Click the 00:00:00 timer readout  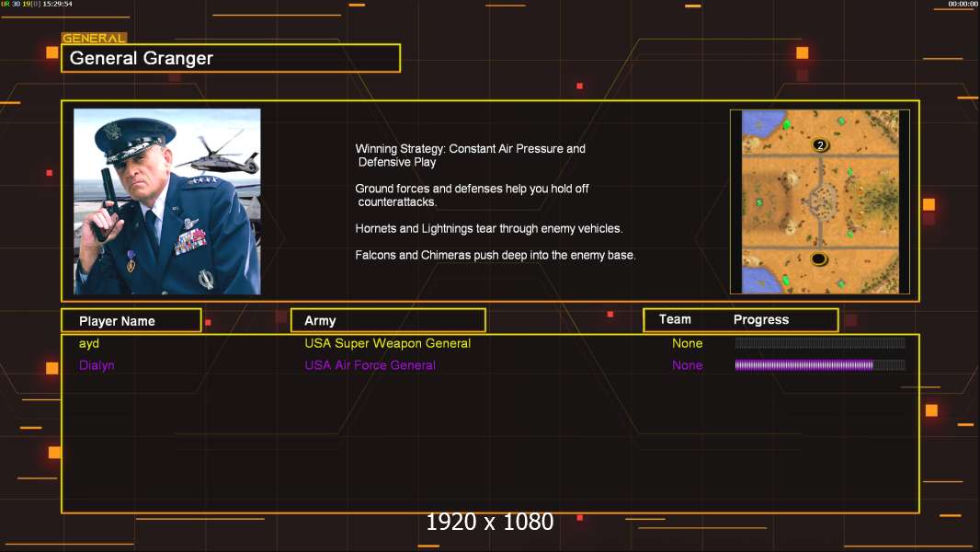pos(963,4)
